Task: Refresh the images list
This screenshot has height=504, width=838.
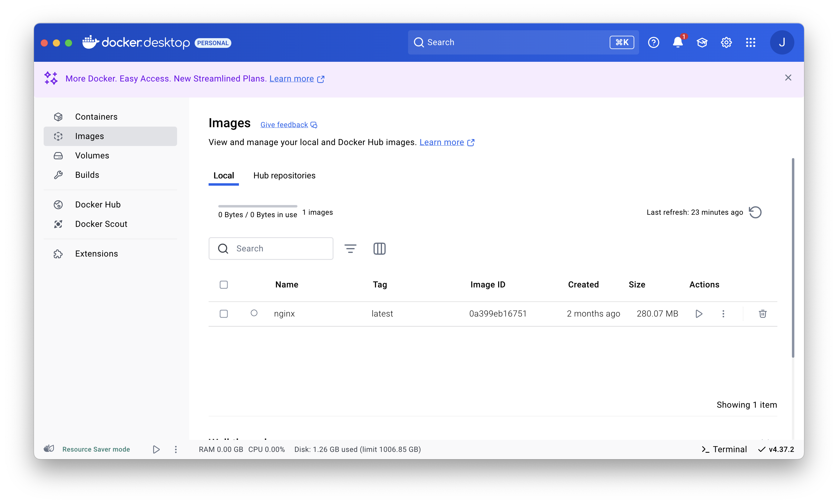Action: coord(755,212)
